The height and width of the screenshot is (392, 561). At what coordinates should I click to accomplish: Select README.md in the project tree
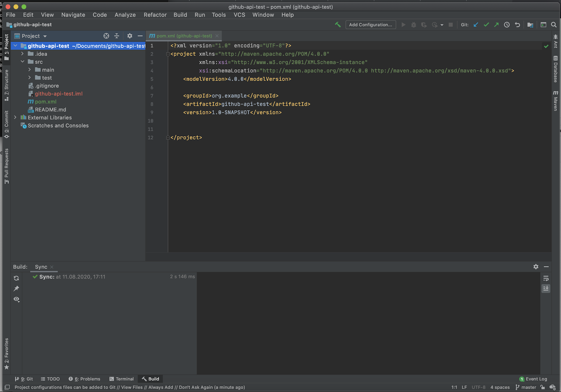(x=50, y=110)
